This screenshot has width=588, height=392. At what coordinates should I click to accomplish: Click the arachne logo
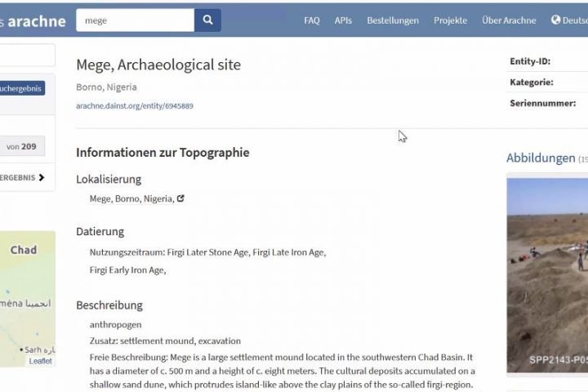pos(37,21)
